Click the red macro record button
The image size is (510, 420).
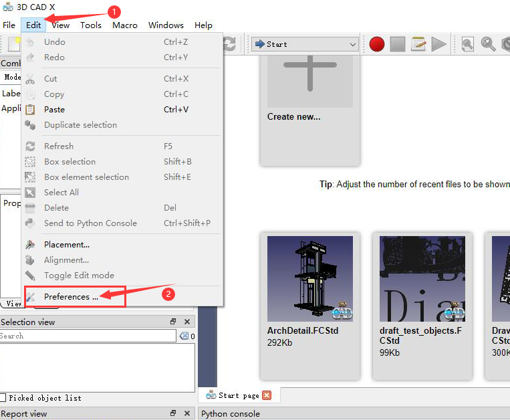point(377,44)
